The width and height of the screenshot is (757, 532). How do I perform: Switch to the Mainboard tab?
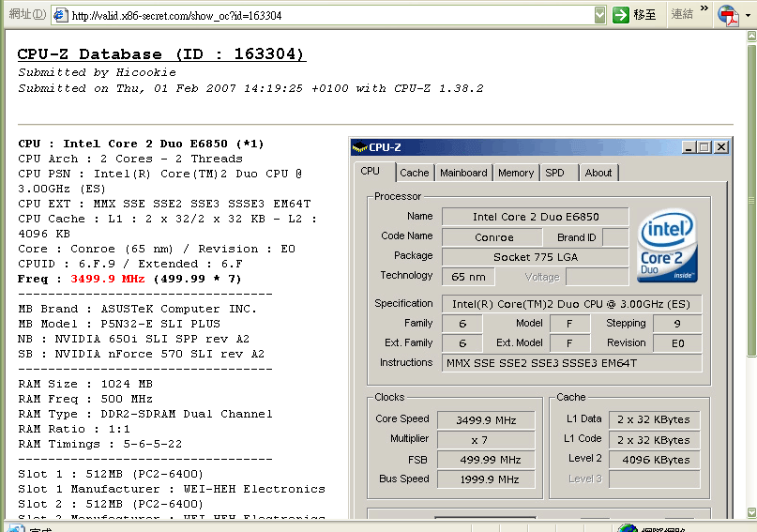(x=463, y=173)
